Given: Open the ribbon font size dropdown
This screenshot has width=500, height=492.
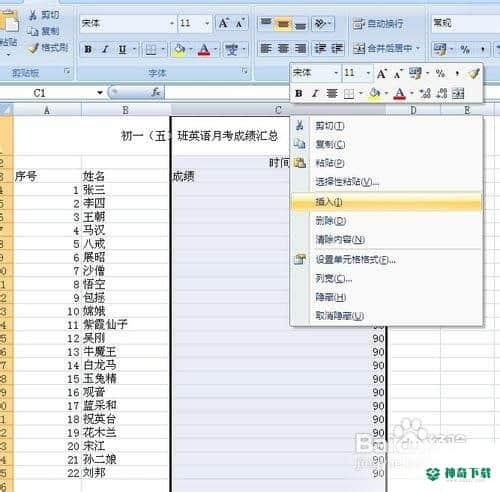Looking at the screenshot, I should 207,23.
